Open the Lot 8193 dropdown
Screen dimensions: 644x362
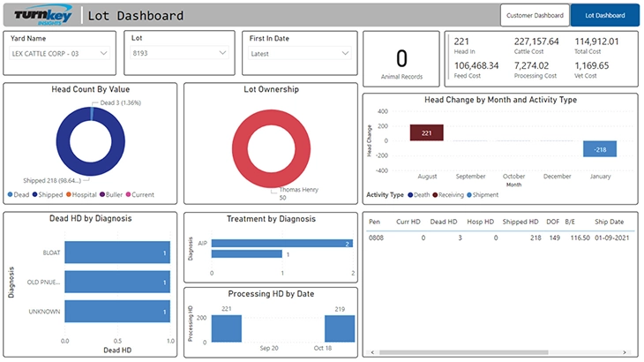click(179, 53)
